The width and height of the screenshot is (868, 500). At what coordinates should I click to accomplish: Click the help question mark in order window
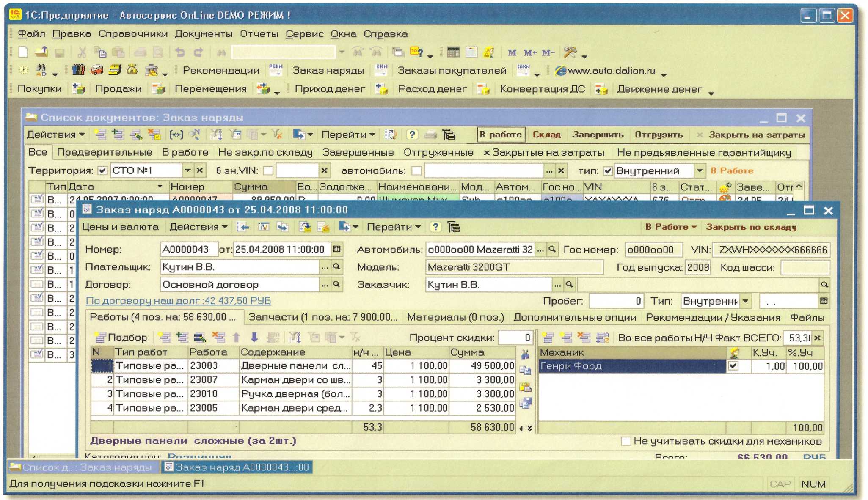[435, 227]
